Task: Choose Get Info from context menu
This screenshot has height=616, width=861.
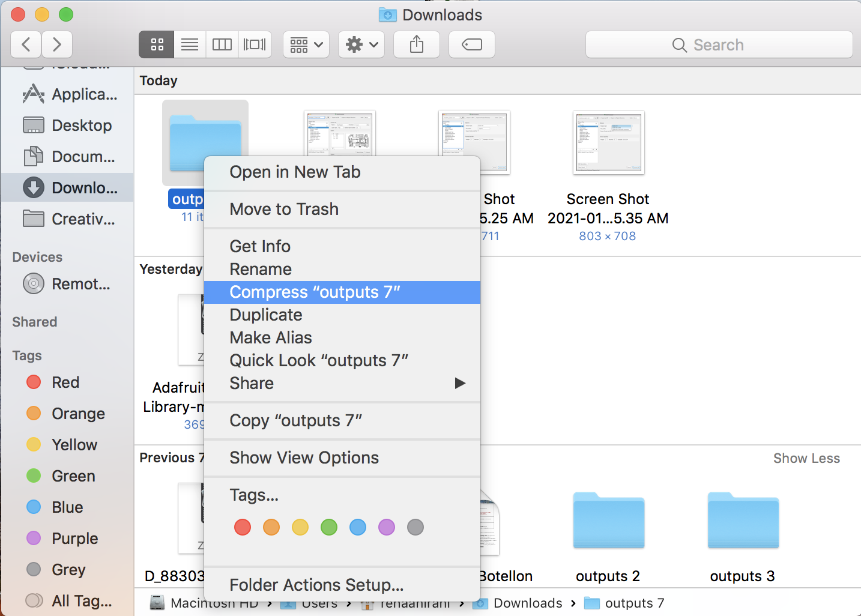Action: pos(342,247)
